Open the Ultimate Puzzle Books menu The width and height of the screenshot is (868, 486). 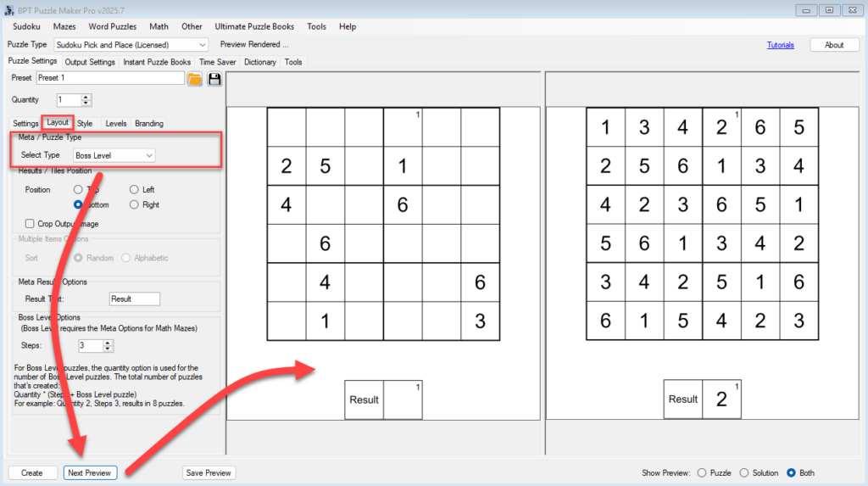tap(255, 26)
